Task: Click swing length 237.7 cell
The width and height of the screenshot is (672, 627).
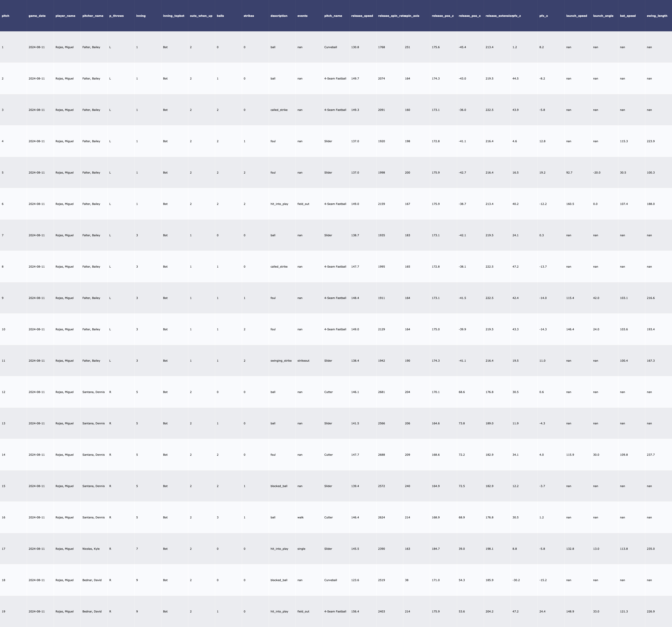Action: [651, 455]
